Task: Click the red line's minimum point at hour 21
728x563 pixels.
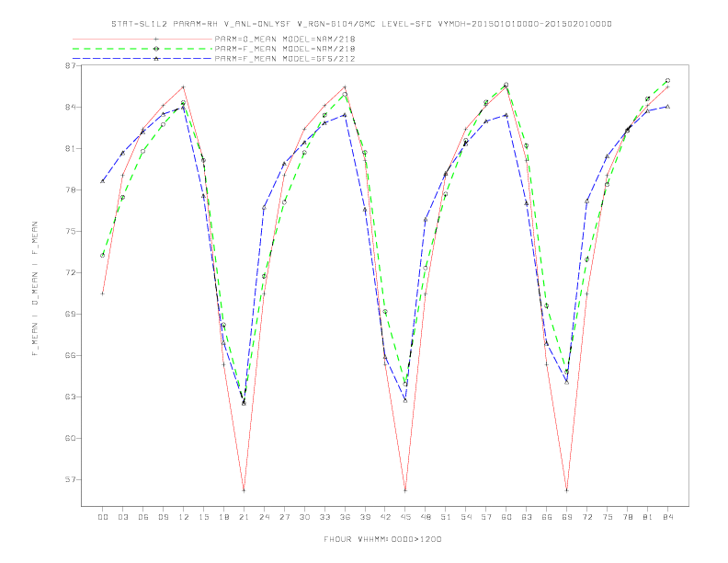Action: tap(244, 490)
